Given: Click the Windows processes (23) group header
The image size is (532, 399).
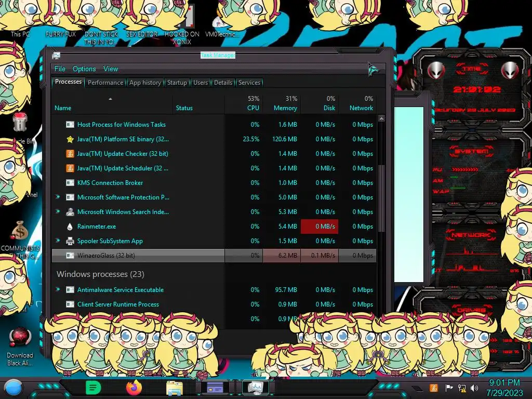Looking at the screenshot, I should (x=100, y=274).
